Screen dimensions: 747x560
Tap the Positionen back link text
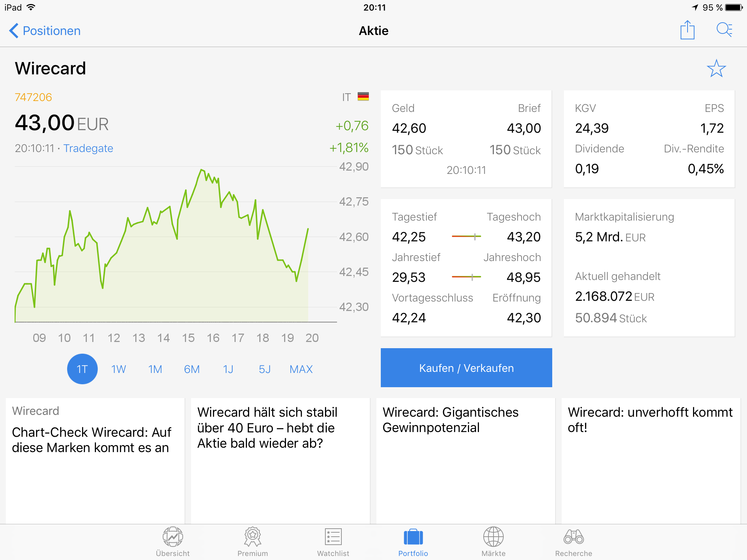52,31
